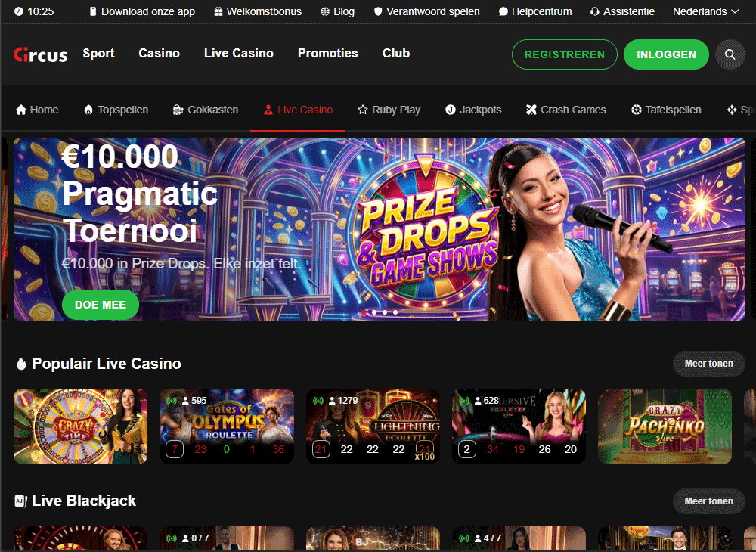The image size is (756, 552).
Task: Open the blackjack table showing 4 / 7
Action: (x=519, y=538)
